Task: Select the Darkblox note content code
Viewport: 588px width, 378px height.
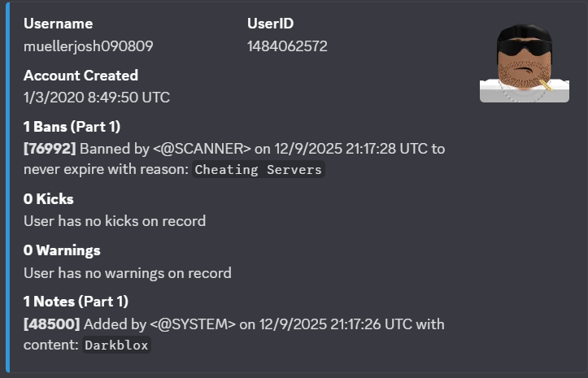Action: pyautogui.click(x=116, y=345)
